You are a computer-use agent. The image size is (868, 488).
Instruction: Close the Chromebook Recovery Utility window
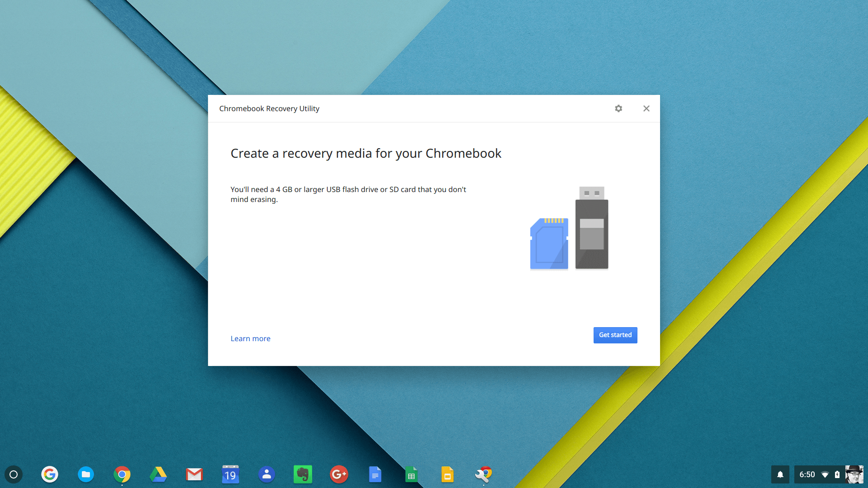tap(646, 108)
